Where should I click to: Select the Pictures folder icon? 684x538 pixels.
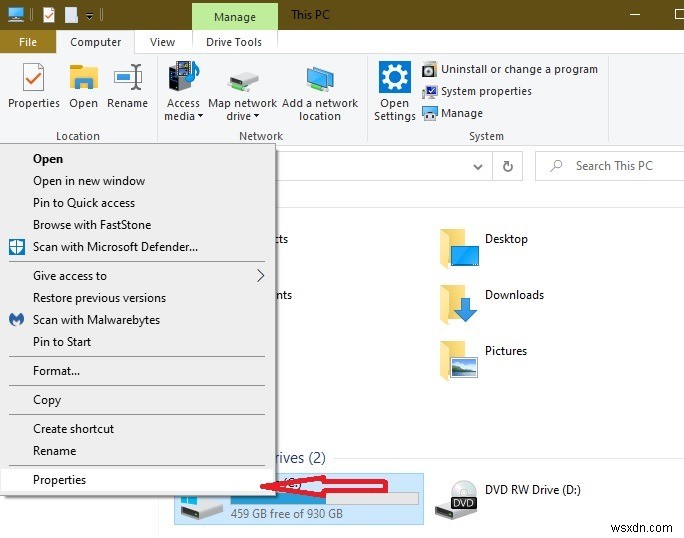click(459, 360)
